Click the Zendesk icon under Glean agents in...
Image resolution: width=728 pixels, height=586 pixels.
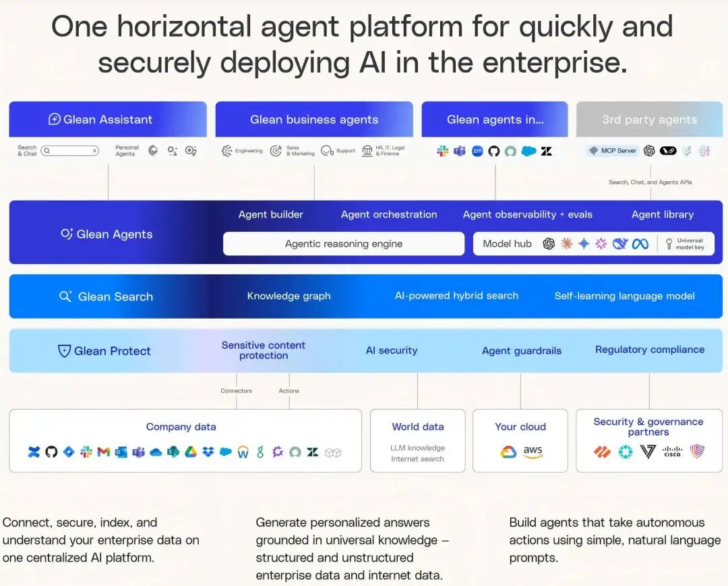tap(547, 152)
